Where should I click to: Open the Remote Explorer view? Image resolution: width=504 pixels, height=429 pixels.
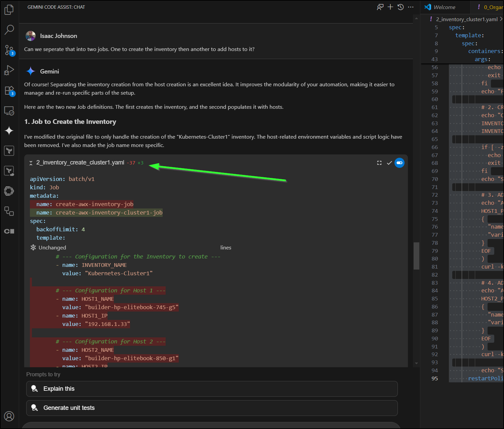click(x=9, y=110)
